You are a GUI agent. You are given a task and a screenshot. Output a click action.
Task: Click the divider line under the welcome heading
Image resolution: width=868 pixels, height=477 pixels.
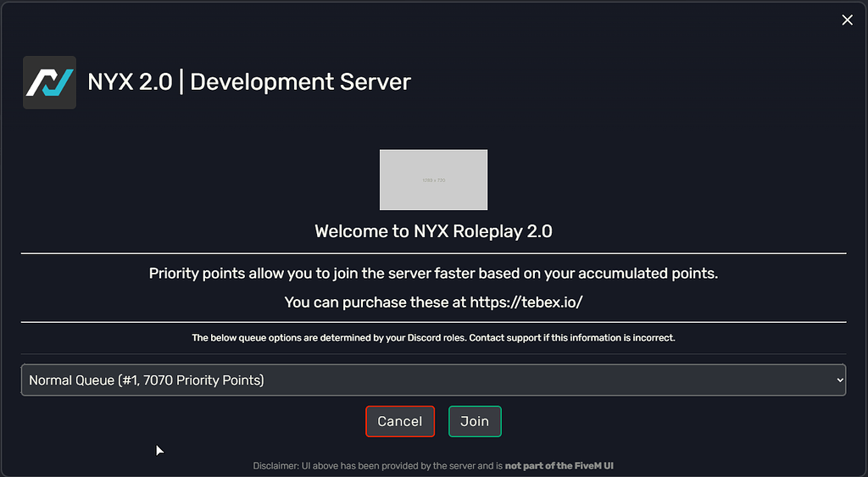pos(433,253)
